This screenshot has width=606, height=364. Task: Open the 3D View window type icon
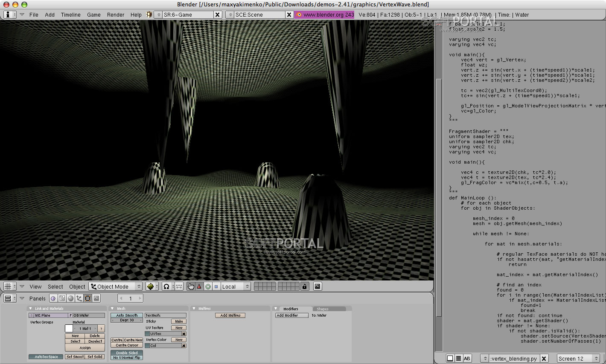point(10,286)
